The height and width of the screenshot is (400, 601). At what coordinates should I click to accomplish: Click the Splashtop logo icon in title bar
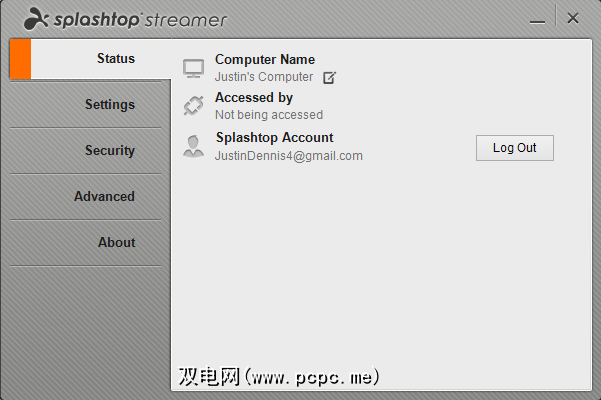pyautogui.click(x=36, y=19)
